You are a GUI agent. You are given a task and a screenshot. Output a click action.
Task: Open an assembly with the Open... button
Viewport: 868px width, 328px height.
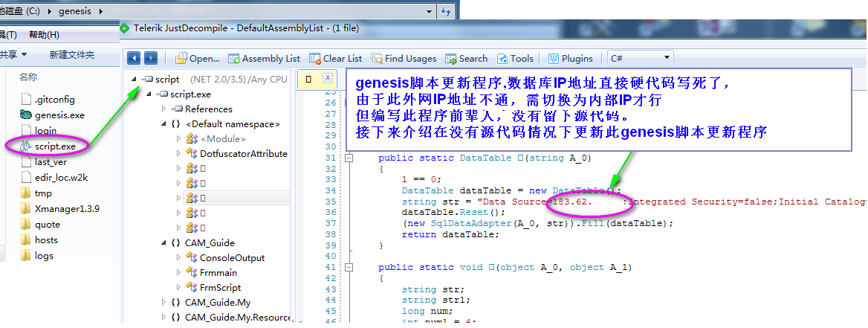(198, 58)
